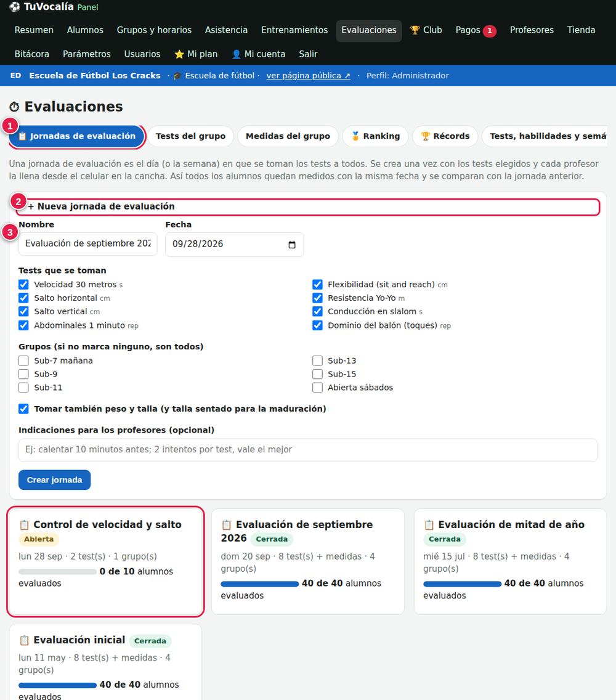Focus the Indicaciones para los profesores field

click(308, 450)
